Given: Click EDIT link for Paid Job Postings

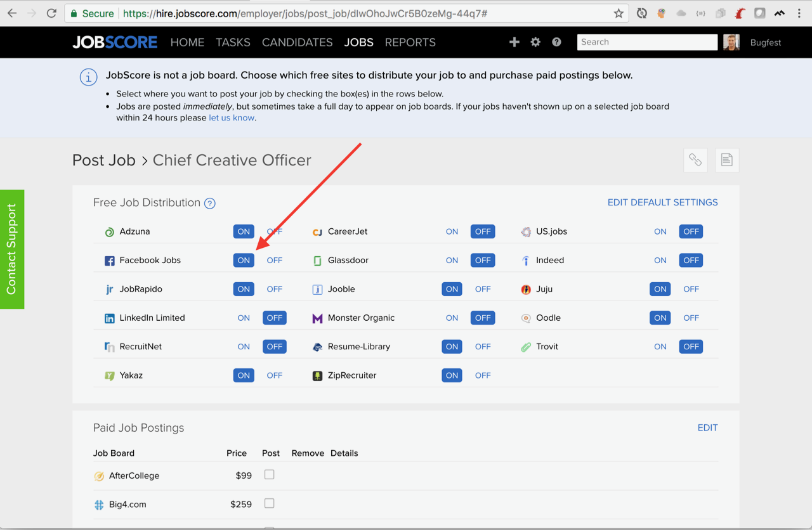Looking at the screenshot, I should (708, 427).
